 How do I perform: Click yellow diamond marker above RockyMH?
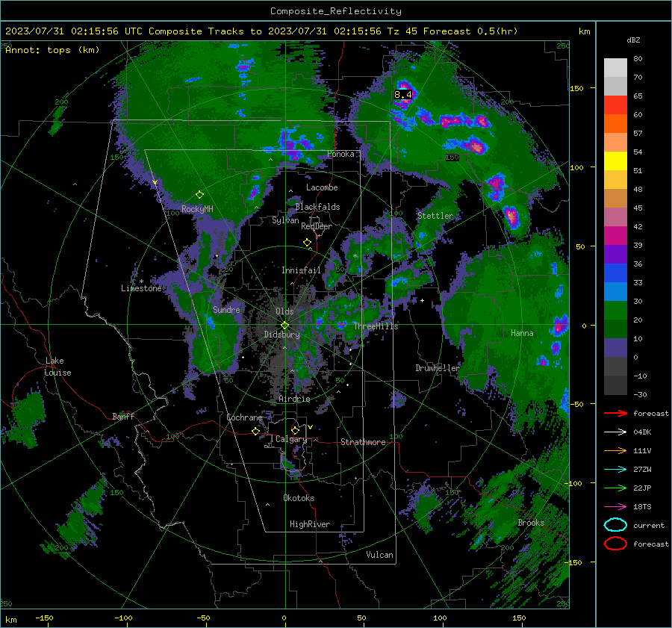tap(199, 195)
